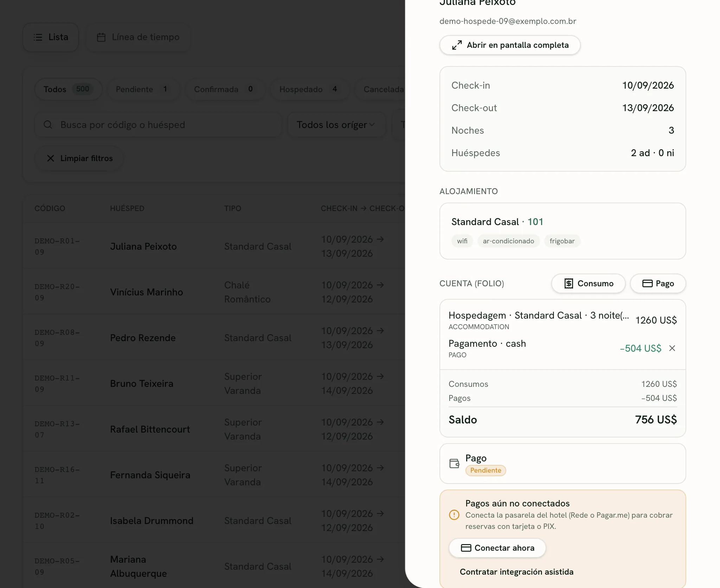This screenshot has width=720, height=588.
Task: Click the wallet icon beside Pago status
Action: 454,464
